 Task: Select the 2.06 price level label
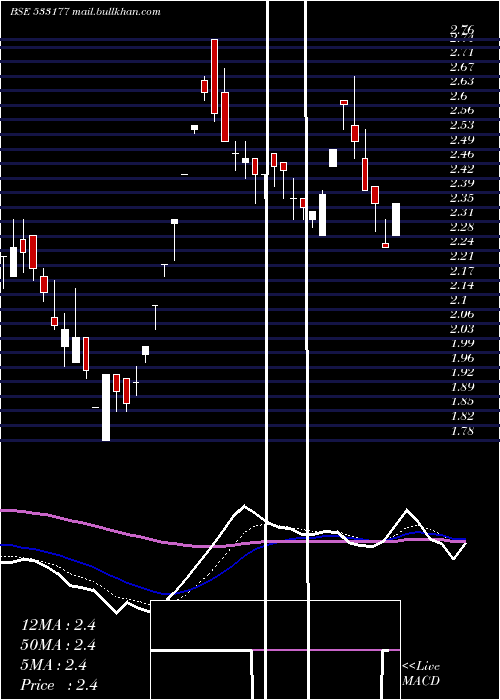coord(462,315)
